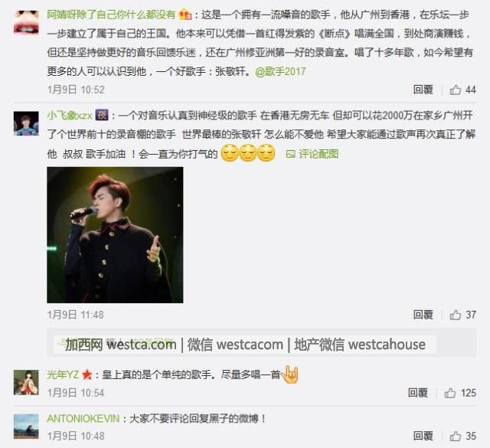
Task: Open the @歌手2017 mention link
Action: pyautogui.click(x=280, y=71)
